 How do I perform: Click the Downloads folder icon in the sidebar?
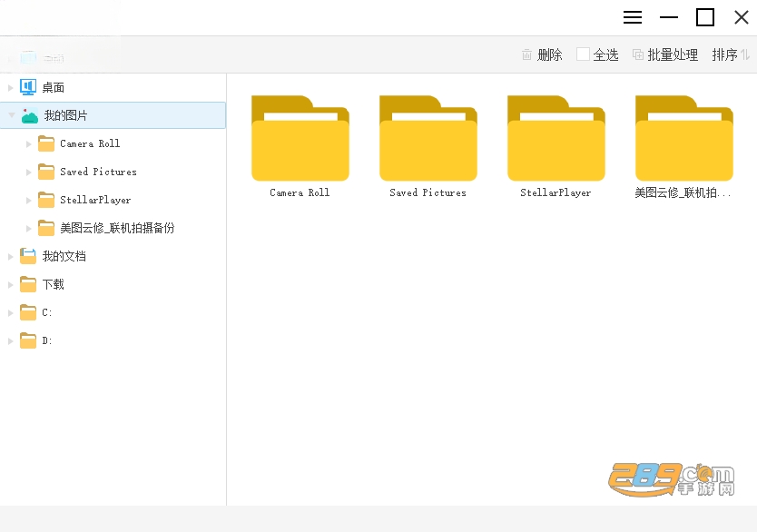point(28,284)
